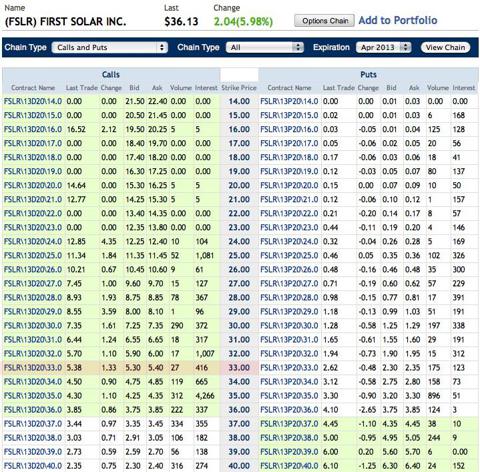Open call contract FSLR\13D20\40.0
This screenshot has width=480, height=472.
tap(33, 466)
